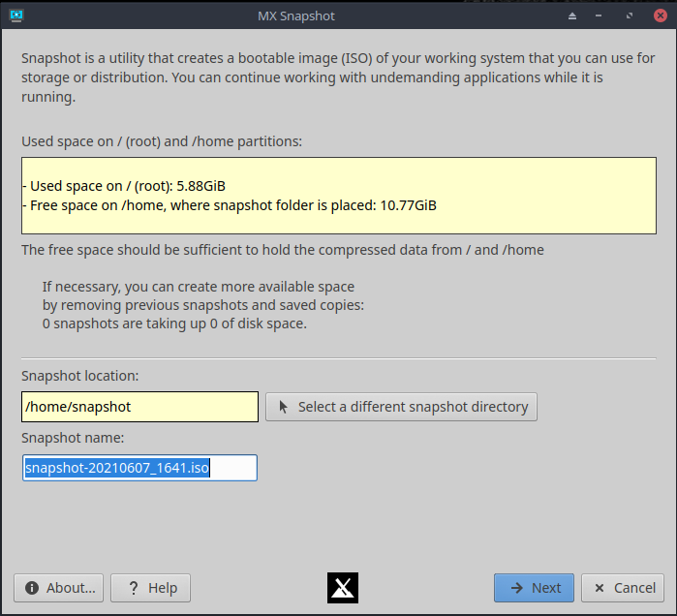This screenshot has width=677, height=616.
Task: Click the 'Snapshot location:' label
Action: point(79,376)
